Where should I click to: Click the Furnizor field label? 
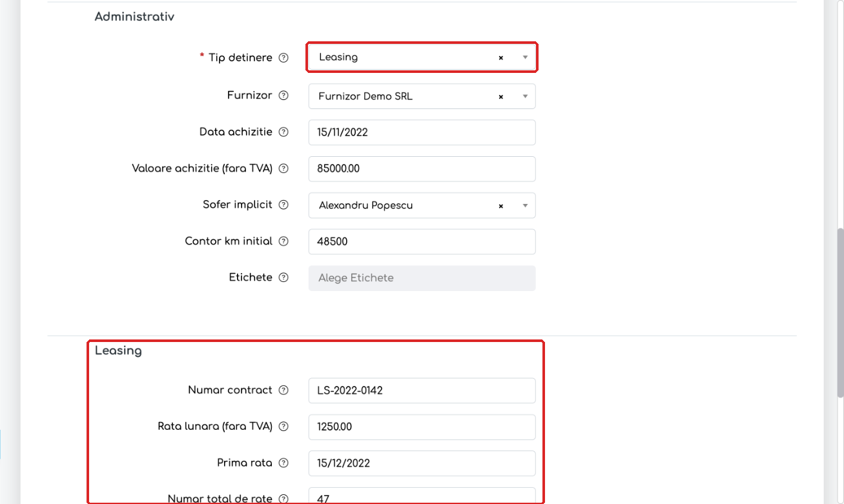point(250,96)
